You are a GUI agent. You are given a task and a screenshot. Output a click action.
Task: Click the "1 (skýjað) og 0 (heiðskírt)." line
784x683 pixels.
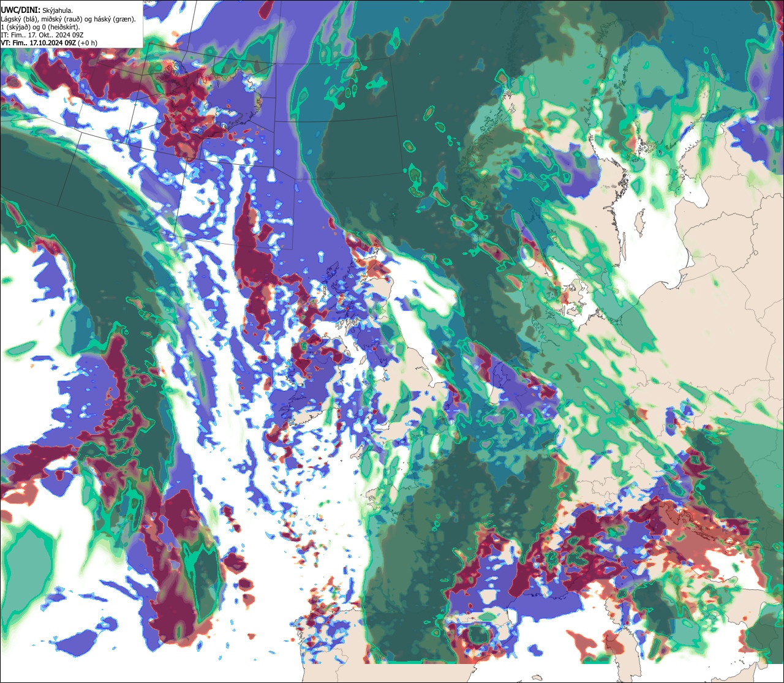40,27
